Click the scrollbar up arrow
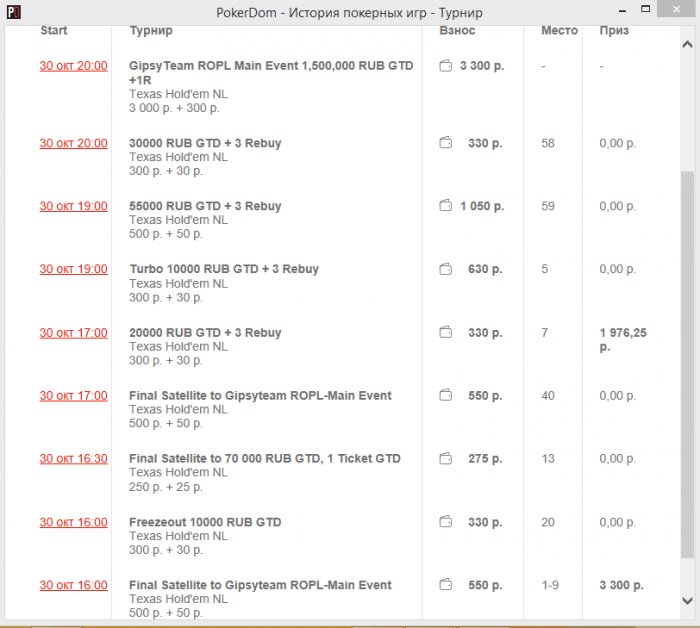The width and height of the screenshot is (700, 628). coord(687,46)
